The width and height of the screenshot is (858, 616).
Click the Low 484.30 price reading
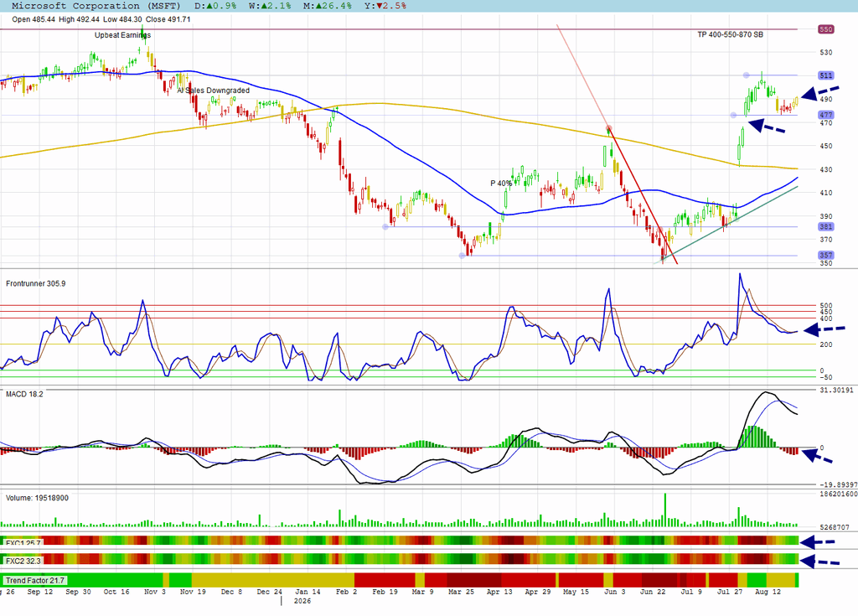pyautogui.click(x=122, y=19)
